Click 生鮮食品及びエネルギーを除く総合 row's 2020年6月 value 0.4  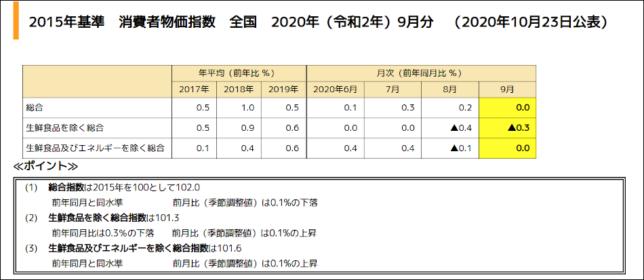click(350, 148)
